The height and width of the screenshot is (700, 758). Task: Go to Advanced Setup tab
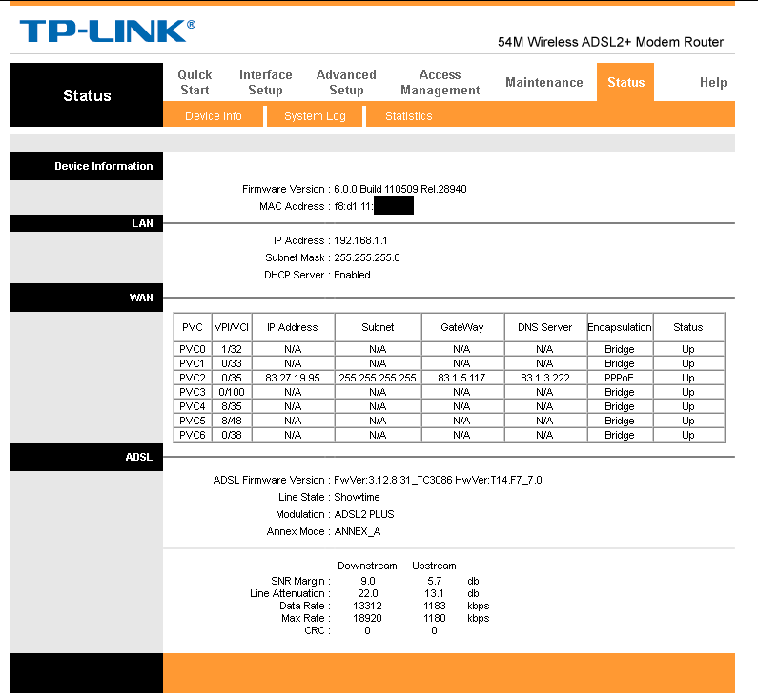(x=346, y=82)
